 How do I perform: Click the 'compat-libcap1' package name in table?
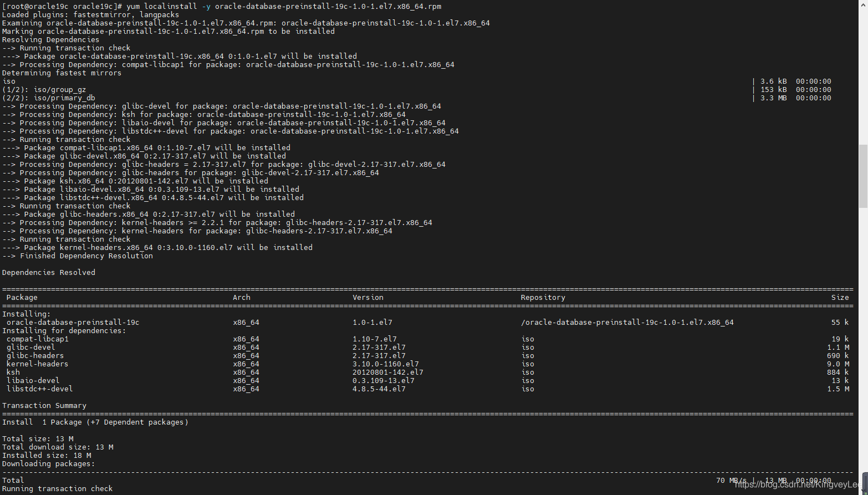(37, 339)
